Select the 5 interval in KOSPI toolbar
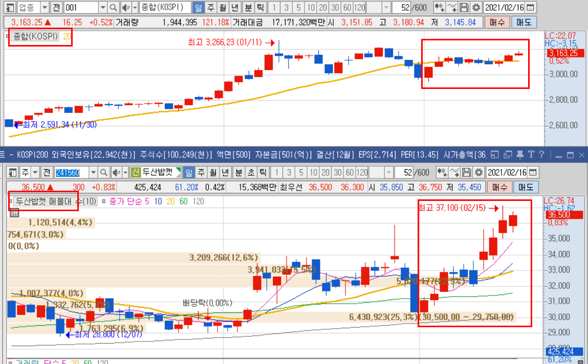588x364 pixels. pyautogui.click(x=298, y=8)
